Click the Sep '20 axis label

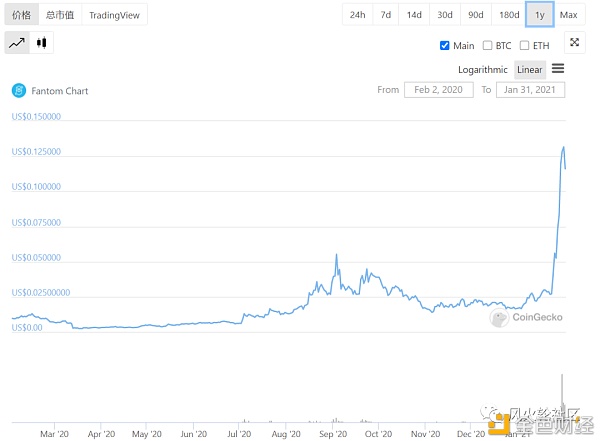coord(333,434)
